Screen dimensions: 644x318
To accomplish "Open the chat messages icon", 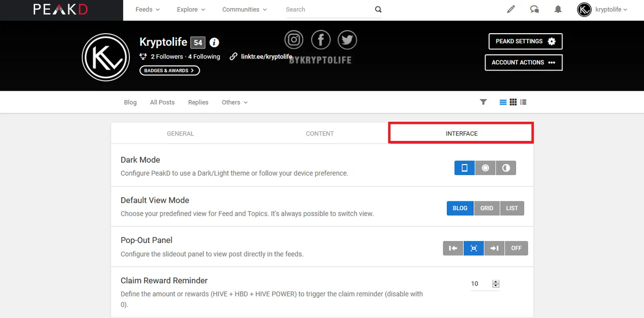I will 534,10.
